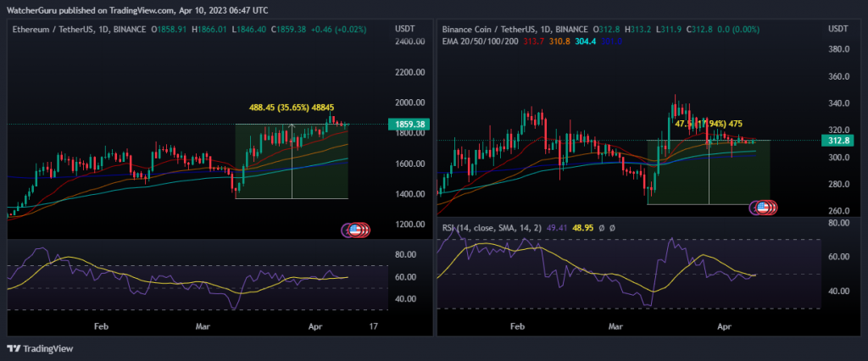
Task: Click the red EMA value 313.7
Action: [533, 41]
